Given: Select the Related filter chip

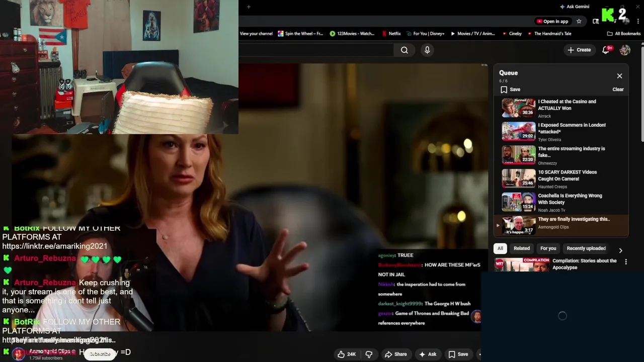Looking at the screenshot, I should tap(522, 248).
